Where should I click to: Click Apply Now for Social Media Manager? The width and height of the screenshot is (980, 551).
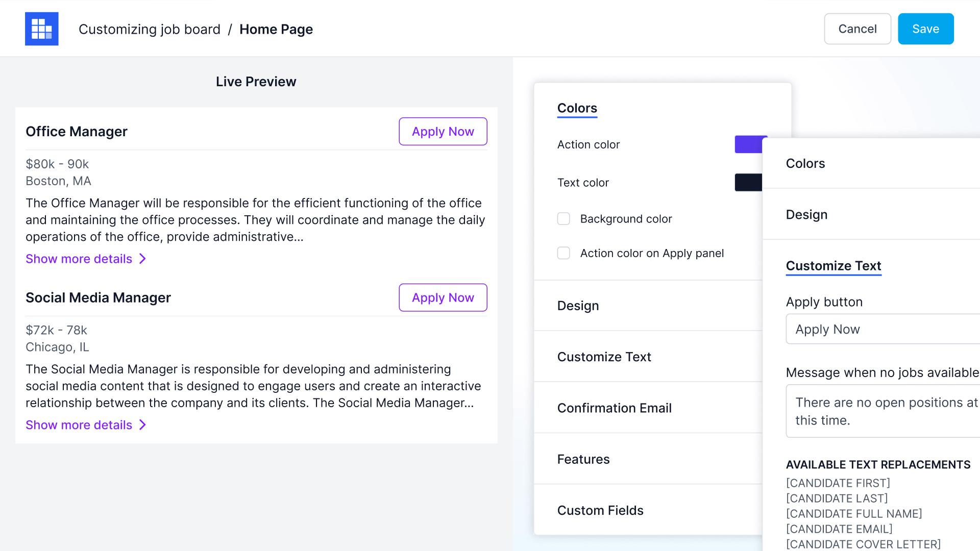443,297
